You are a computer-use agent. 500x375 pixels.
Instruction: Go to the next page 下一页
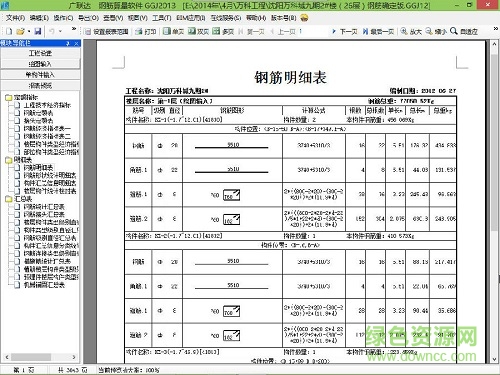(x=344, y=32)
